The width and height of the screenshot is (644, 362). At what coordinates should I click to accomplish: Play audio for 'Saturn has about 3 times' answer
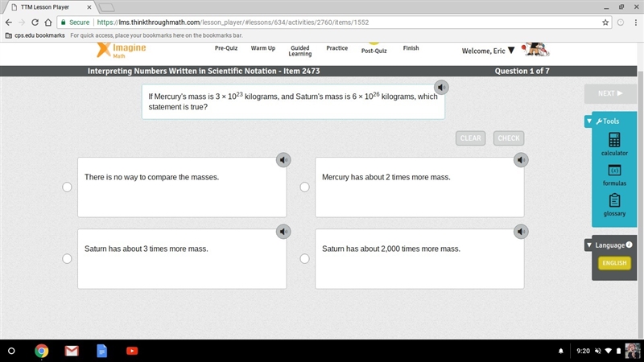tap(283, 232)
